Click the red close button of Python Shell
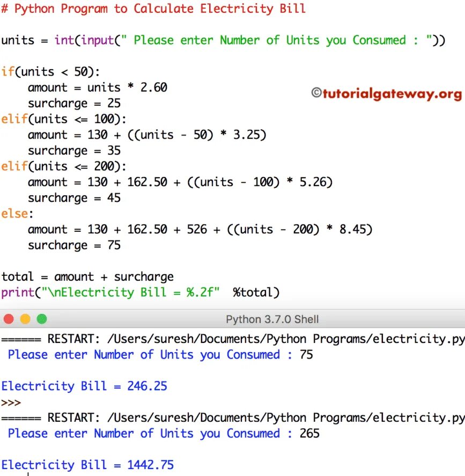The image size is (465, 476). coord(9,319)
